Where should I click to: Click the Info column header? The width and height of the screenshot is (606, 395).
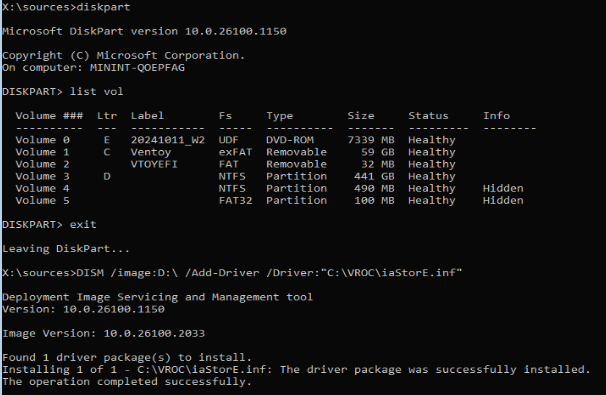[496, 116]
